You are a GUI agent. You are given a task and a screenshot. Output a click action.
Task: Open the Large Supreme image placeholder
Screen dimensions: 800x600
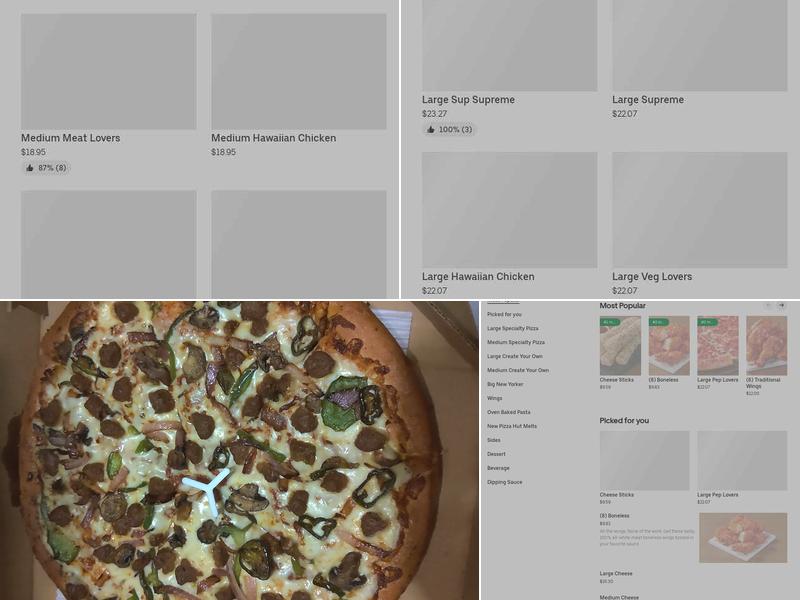(x=700, y=45)
